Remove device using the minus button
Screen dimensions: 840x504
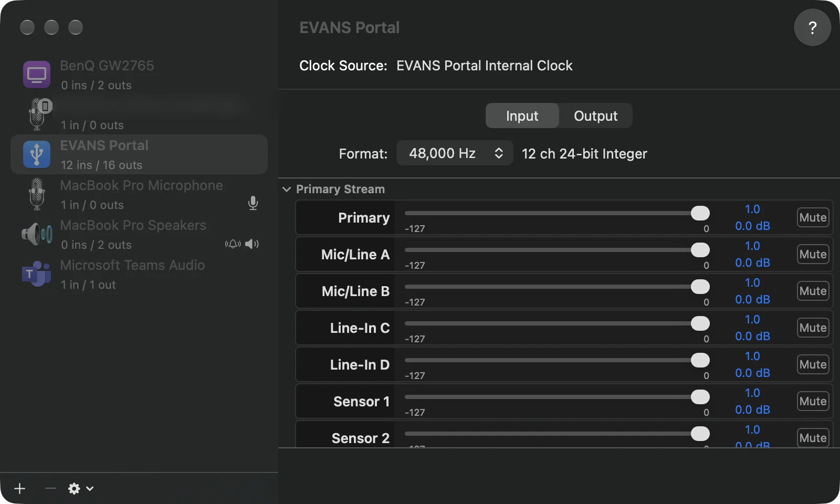(50, 488)
